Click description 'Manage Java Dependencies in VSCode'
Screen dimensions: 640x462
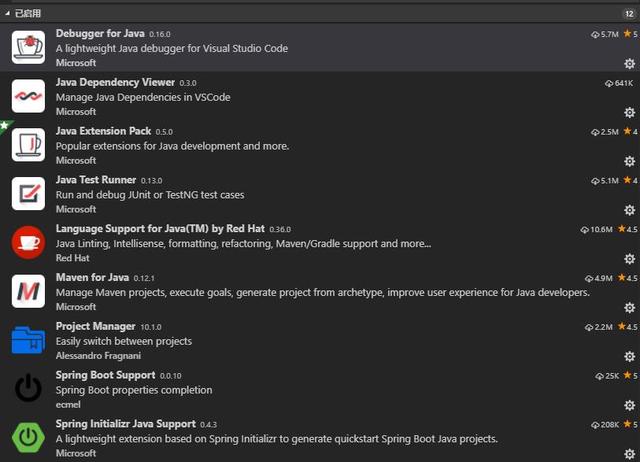[143, 97]
